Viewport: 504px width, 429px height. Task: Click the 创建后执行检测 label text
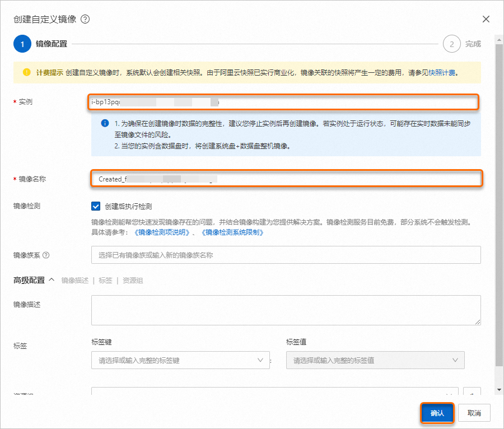[x=128, y=206]
